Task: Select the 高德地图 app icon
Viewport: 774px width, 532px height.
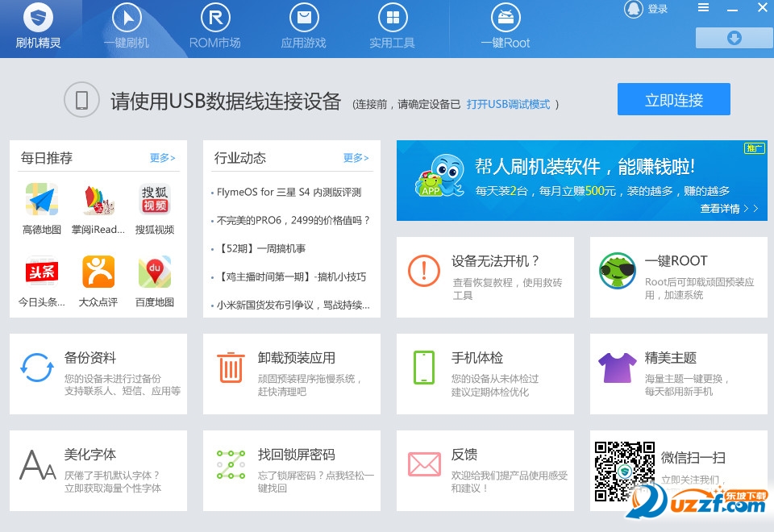Action: pos(41,197)
